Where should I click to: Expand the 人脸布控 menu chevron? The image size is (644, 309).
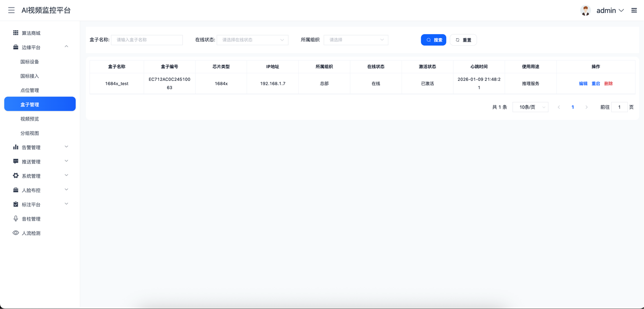pyautogui.click(x=66, y=190)
